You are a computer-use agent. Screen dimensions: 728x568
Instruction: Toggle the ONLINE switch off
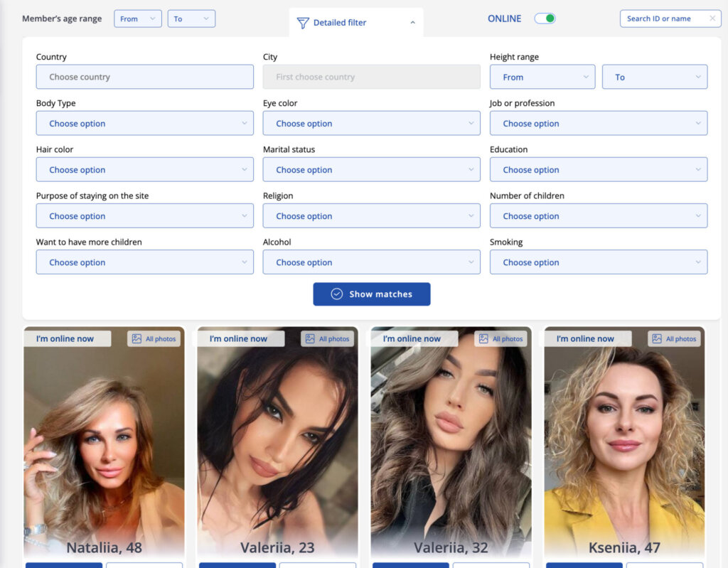pos(543,18)
